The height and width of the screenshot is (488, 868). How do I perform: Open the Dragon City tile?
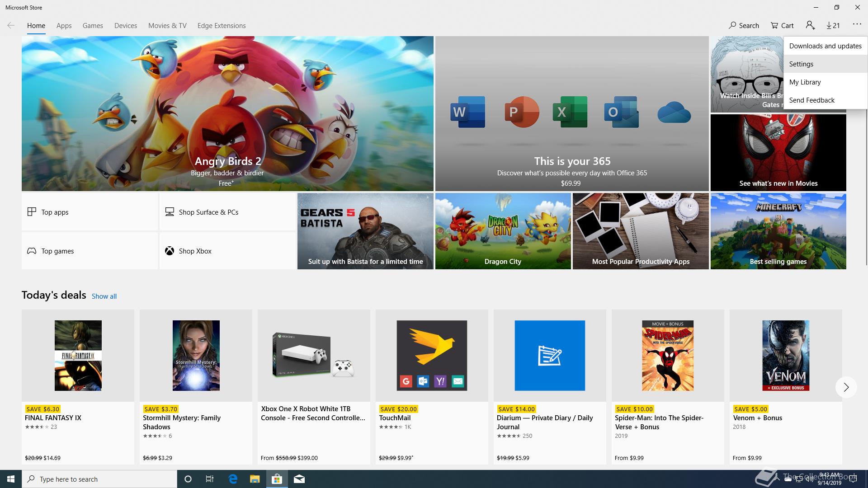[x=503, y=231]
